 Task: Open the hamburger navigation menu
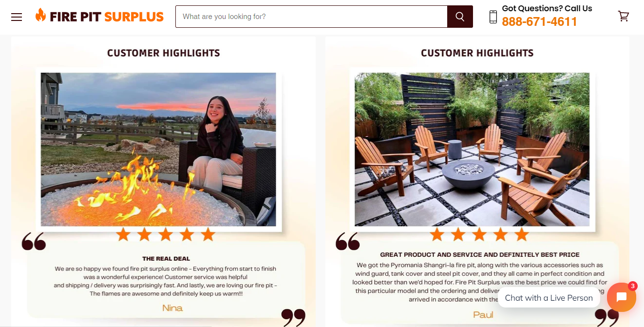click(17, 17)
